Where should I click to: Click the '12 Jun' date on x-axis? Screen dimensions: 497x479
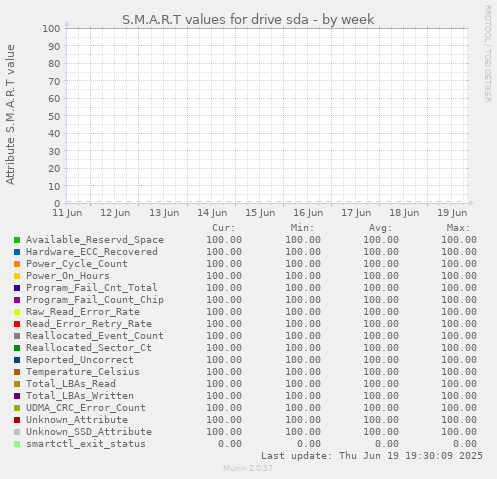[115, 213]
